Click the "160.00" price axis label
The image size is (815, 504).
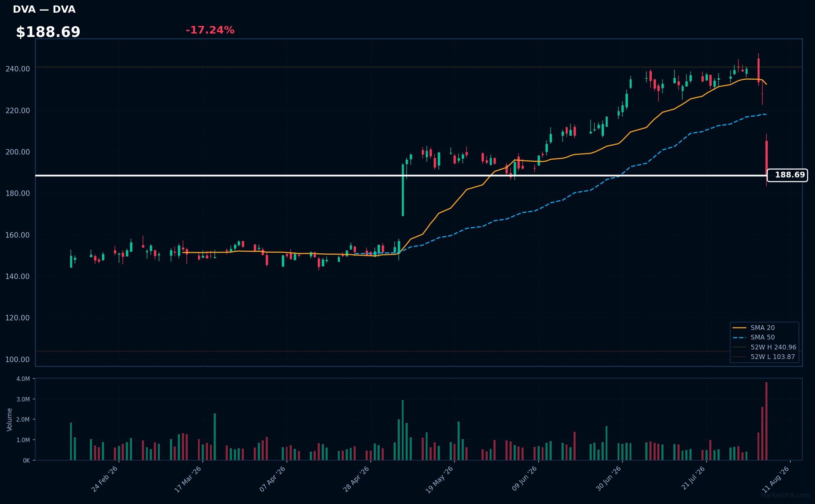coord(18,235)
